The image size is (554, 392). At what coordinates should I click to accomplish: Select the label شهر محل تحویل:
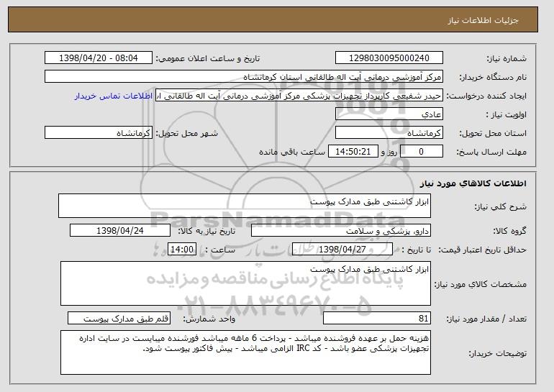click(x=187, y=134)
